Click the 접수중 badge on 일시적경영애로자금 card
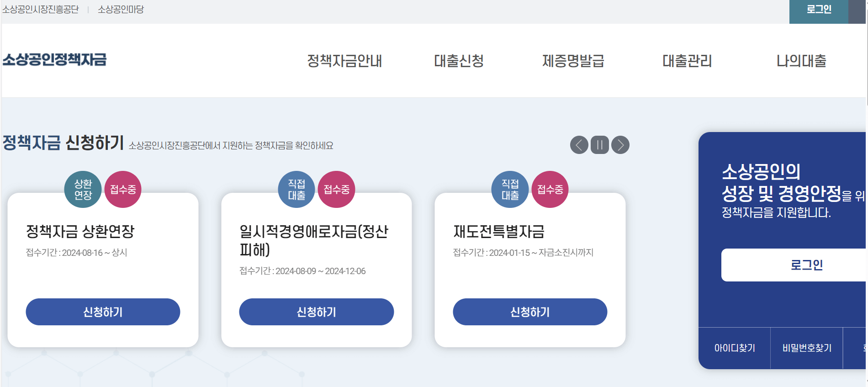The height and width of the screenshot is (387, 868). pos(336,189)
